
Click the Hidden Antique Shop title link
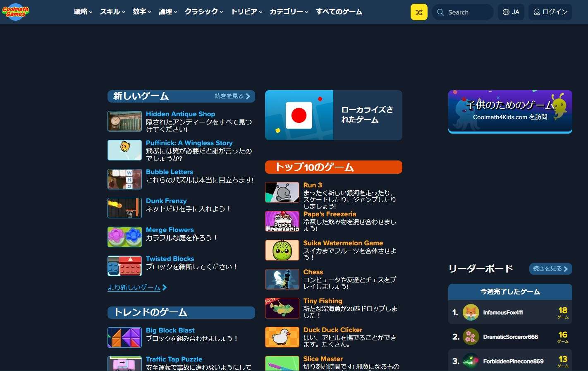[x=180, y=114]
